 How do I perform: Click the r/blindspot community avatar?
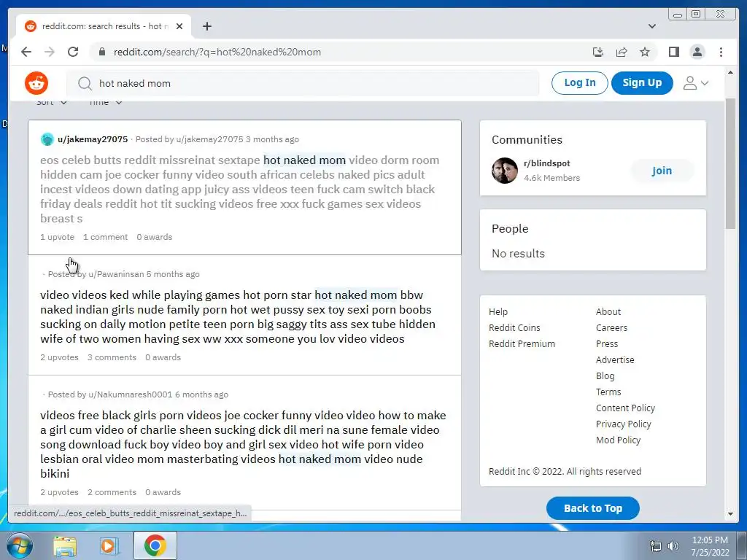(505, 171)
